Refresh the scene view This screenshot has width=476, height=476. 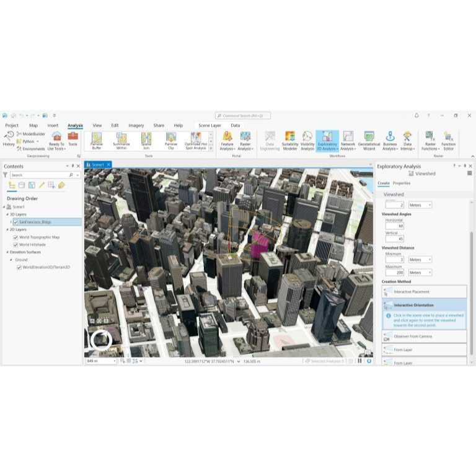369,361
